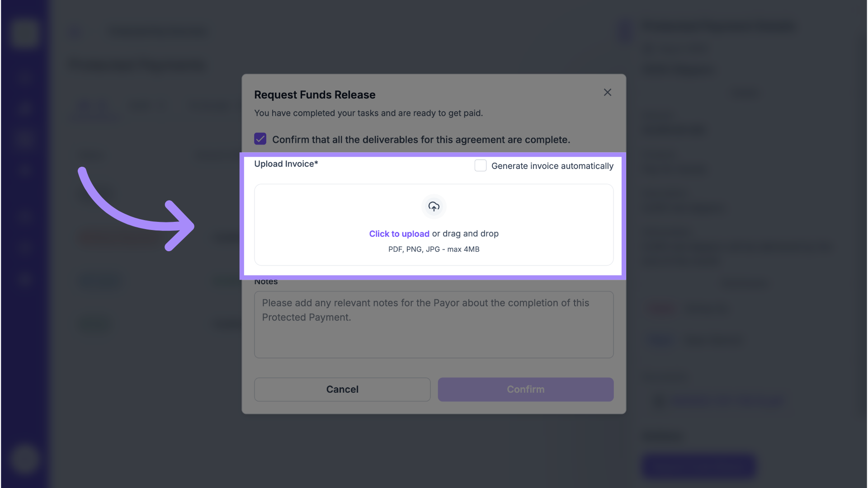
Task: Click the "You have completed your tasks" subtitle
Action: point(368,113)
